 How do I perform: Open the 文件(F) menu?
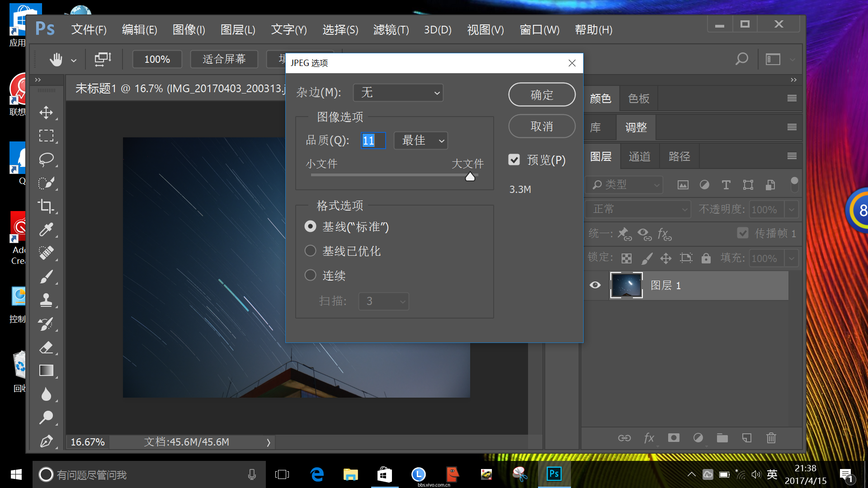coord(89,30)
